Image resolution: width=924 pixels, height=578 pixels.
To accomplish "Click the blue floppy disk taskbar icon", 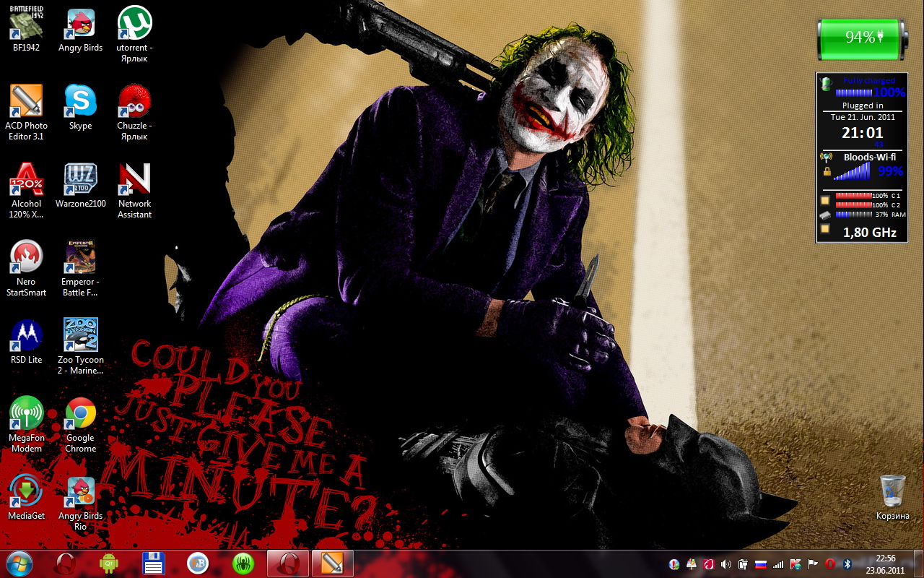I will point(154,563).
